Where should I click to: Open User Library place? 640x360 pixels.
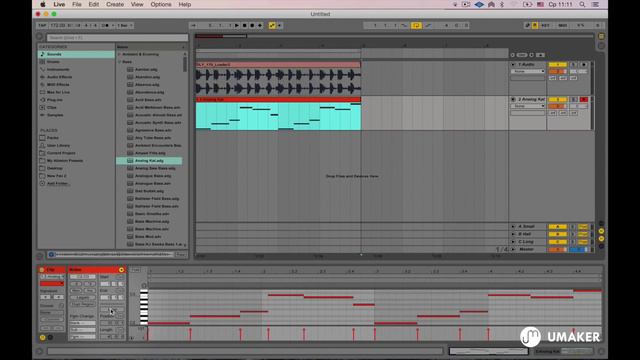76,145
